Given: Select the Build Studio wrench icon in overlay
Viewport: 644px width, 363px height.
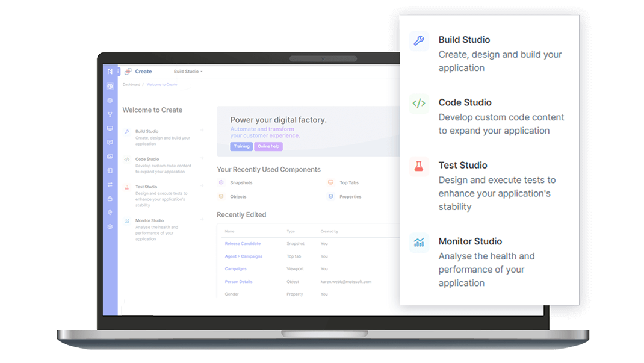Looking at the screenshot, I should click(x=419, y=40).
